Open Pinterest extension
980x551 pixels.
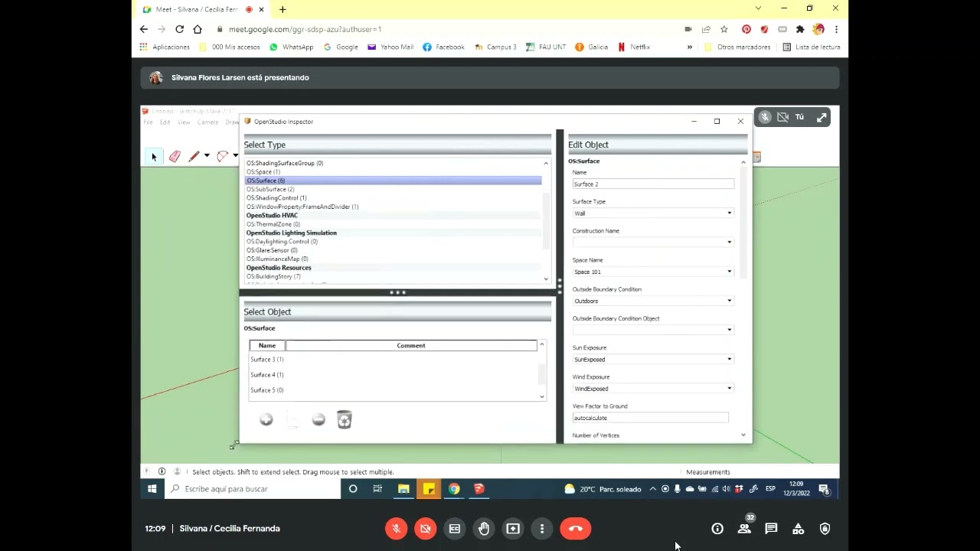point(746,29)
